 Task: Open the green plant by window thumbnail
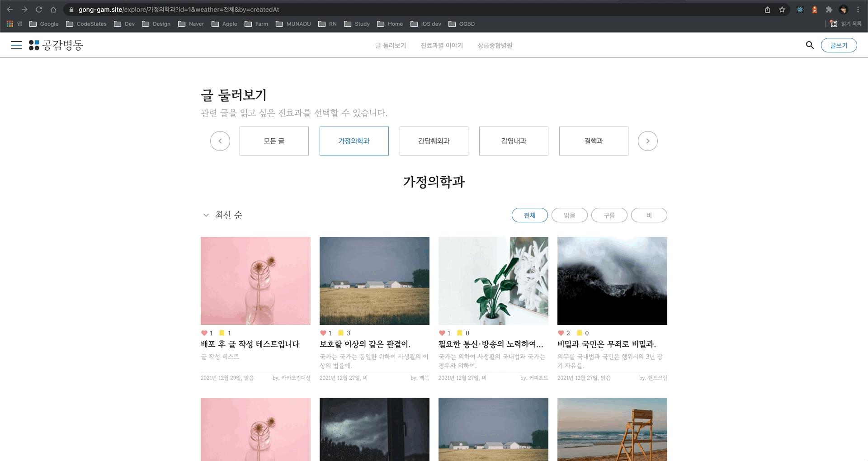[493, 281]
